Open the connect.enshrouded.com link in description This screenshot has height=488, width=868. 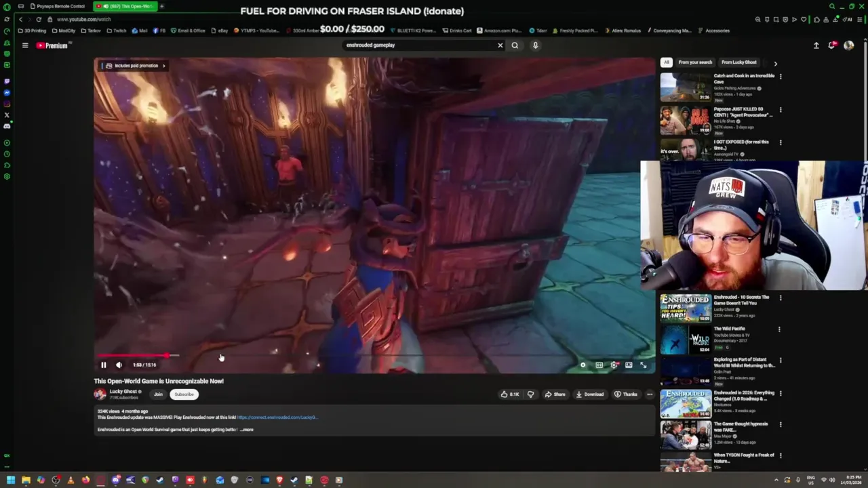(277, 418)
